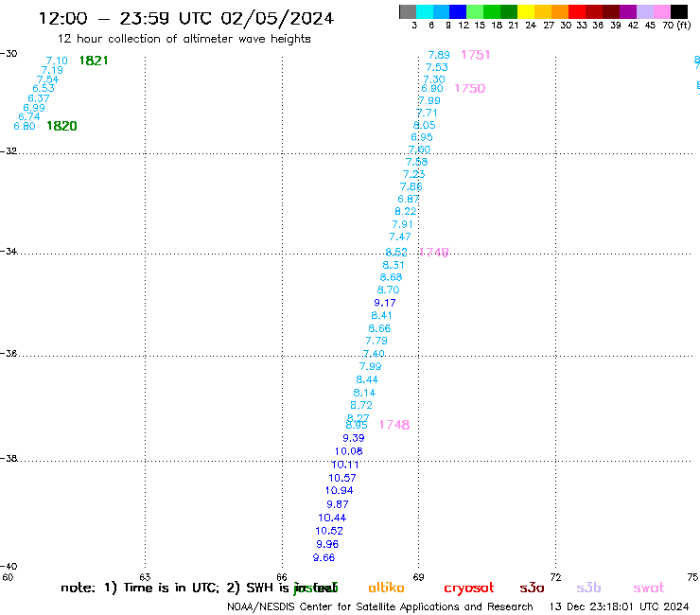Screen dimensions: 700x615
Task: Click the subtitle '12 hour collection of altimeter wave heights'
Action: (x=184, y=39)
